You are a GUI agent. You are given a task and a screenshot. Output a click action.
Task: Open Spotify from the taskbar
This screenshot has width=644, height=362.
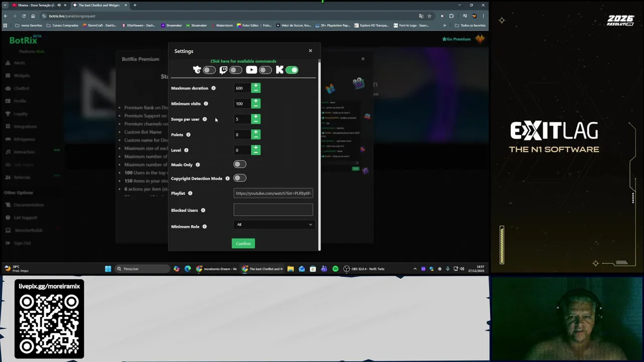336,269
